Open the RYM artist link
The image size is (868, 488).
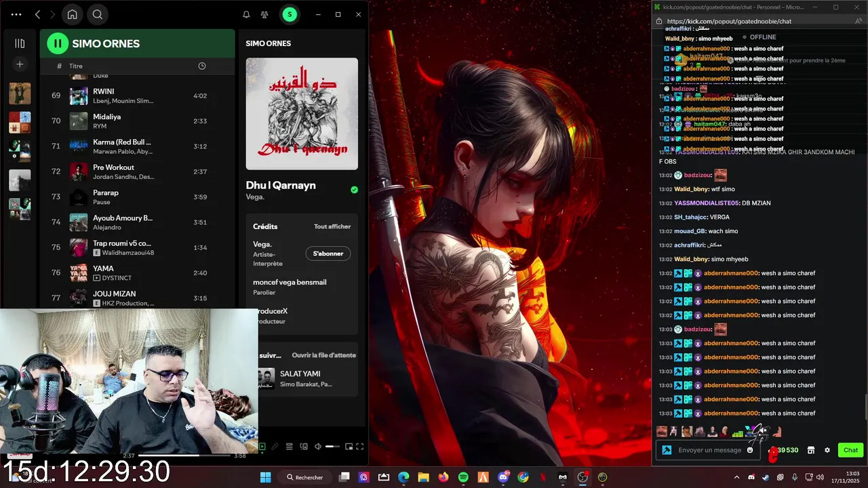point(100,126)
